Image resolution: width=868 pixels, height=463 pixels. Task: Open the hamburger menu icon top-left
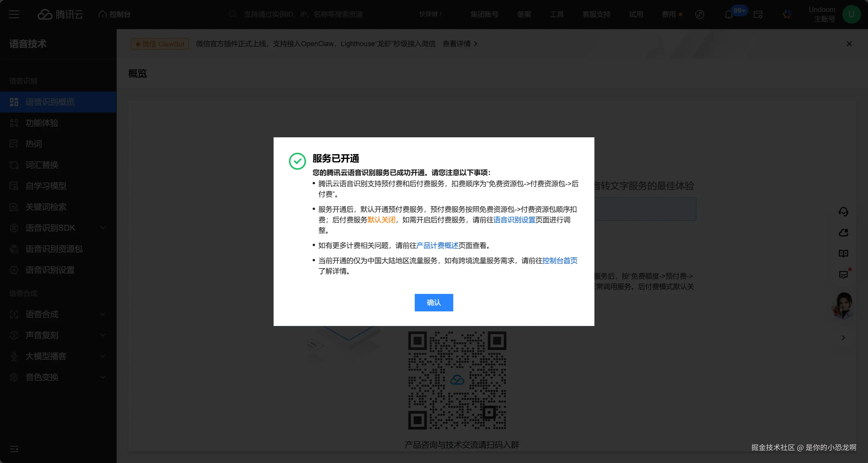(14, 15)
